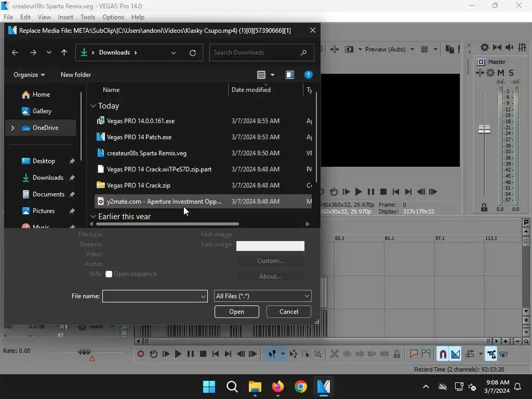The width and height of the screenshot is (532, 399).
Task: Toggle the lock icon below the Master fader
Action: (x=484, y=207)
